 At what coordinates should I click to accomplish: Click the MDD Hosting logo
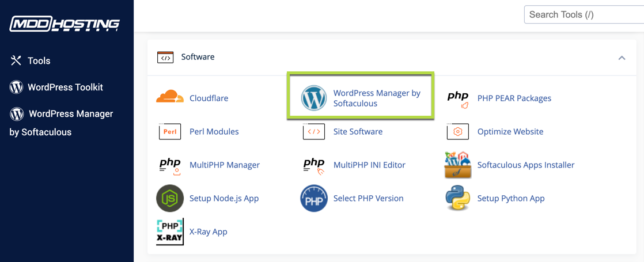pos(65,24)
